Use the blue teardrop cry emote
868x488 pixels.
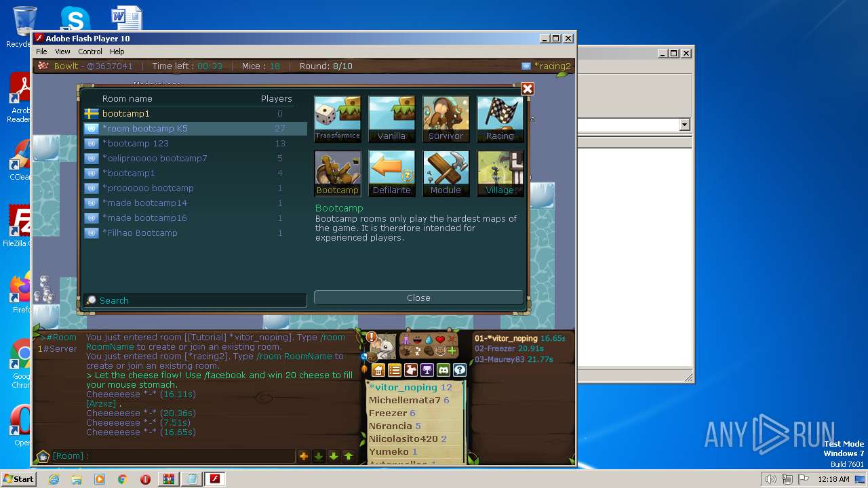(x=429, y=340)
